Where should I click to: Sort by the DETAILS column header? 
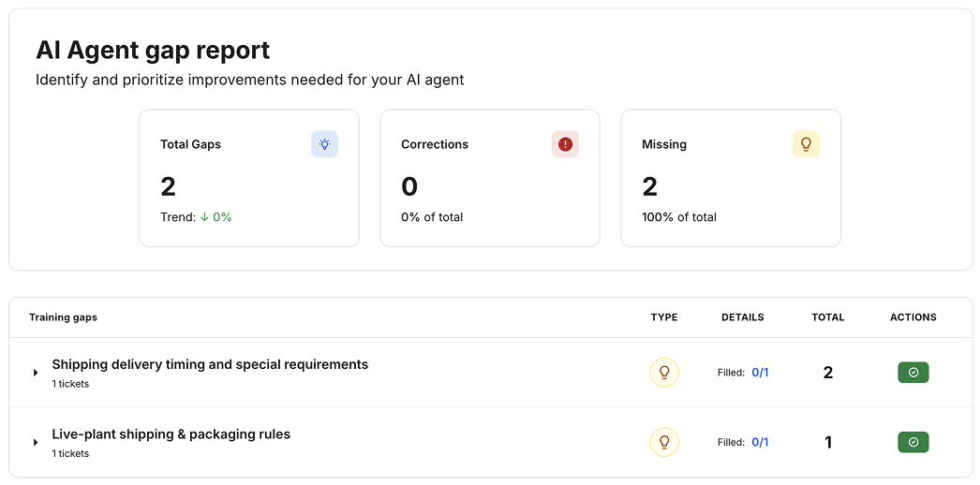point(742,317)
